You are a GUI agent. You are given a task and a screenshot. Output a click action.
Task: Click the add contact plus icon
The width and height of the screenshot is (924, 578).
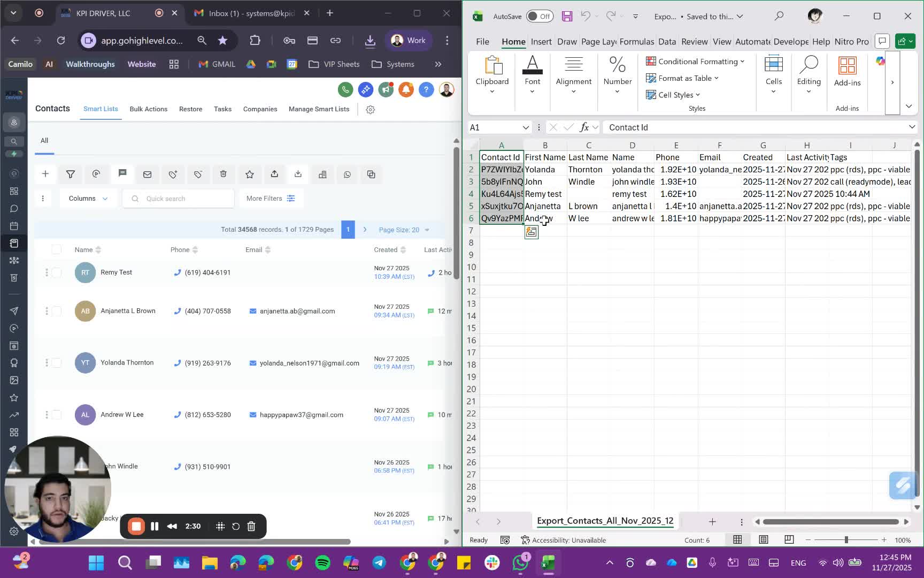coord(45,174)
